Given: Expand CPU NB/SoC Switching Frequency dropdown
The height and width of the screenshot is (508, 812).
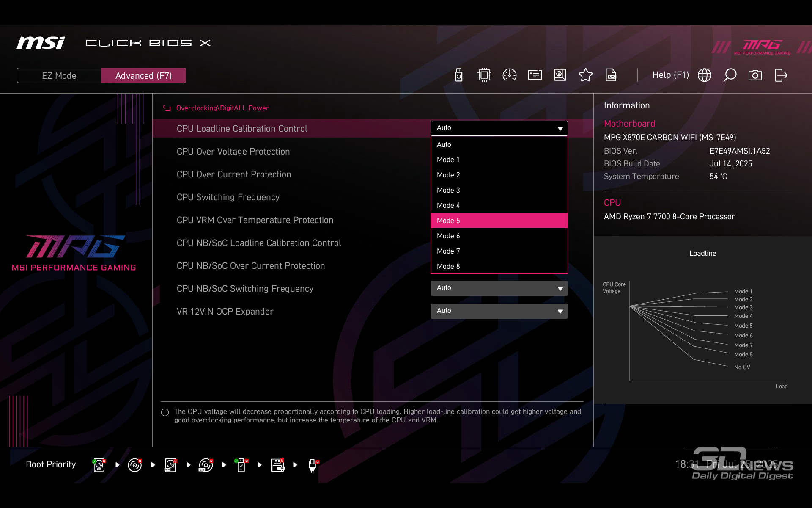Looking at the screenshot, I should pos(499,288).
